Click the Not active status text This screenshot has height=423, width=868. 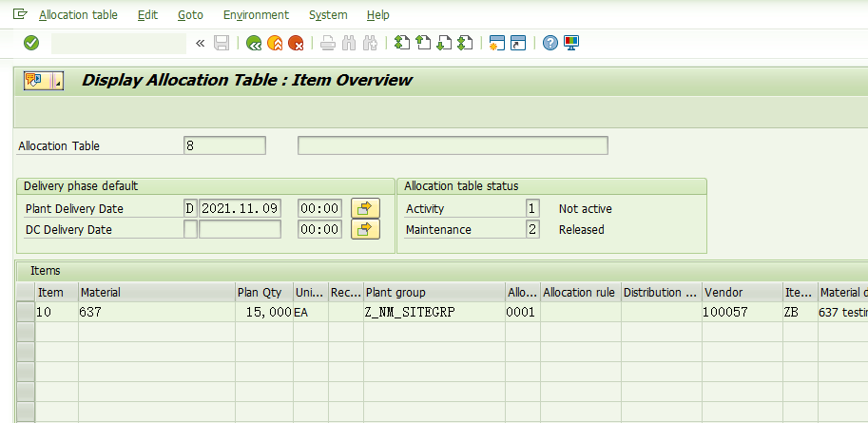tap(585, 209)
